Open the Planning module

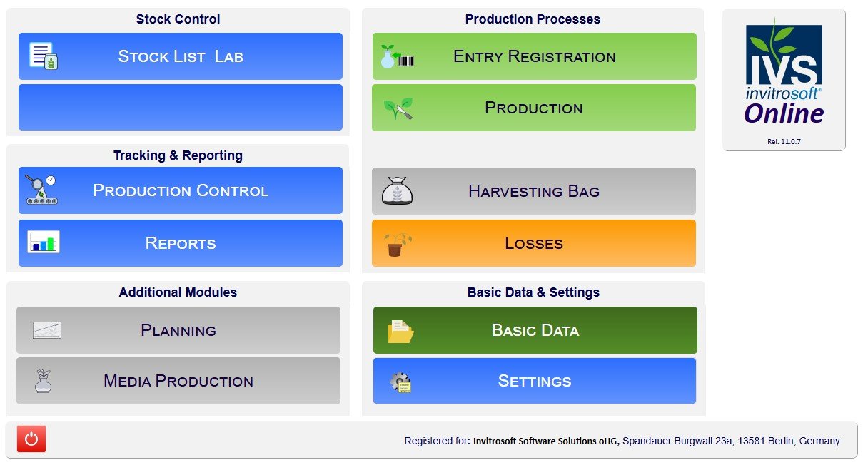(178, 330)
